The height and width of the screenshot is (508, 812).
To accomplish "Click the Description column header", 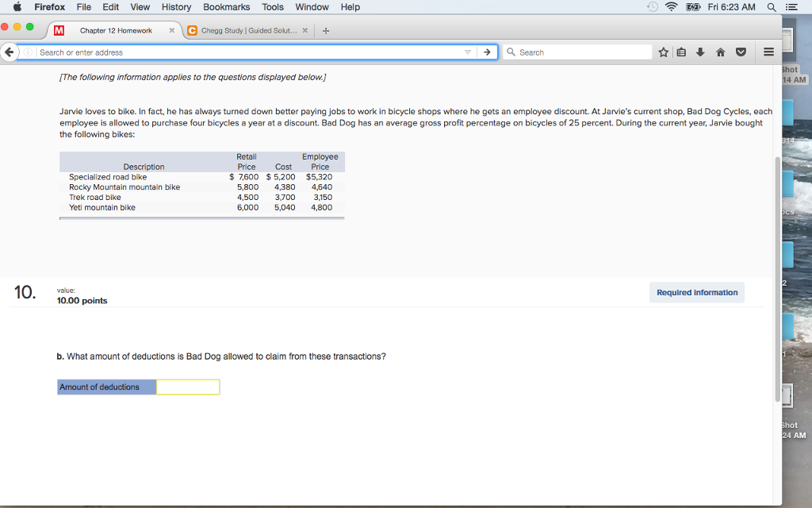I will tap(144, 167).
